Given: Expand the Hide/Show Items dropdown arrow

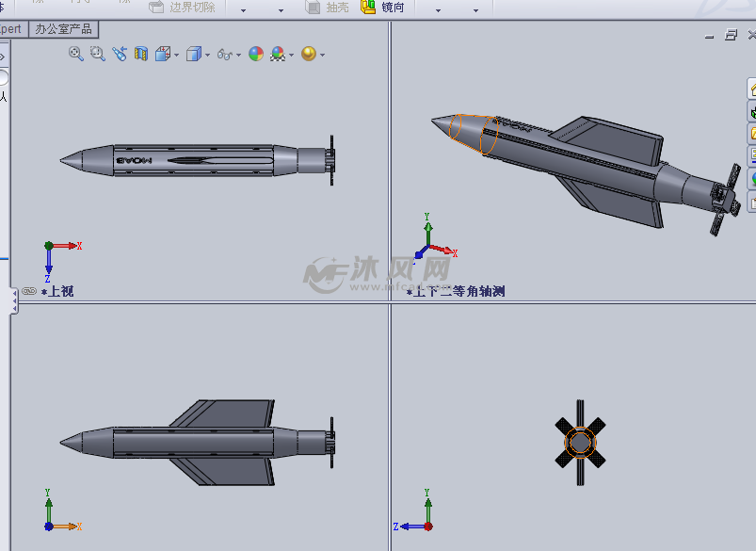Looking at the screenshot, I should (238, 55).
